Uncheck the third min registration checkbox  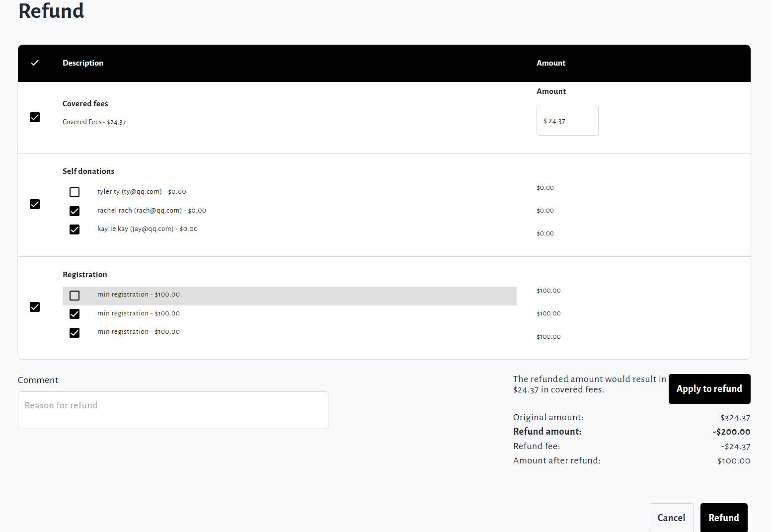(x=75, y=333)
